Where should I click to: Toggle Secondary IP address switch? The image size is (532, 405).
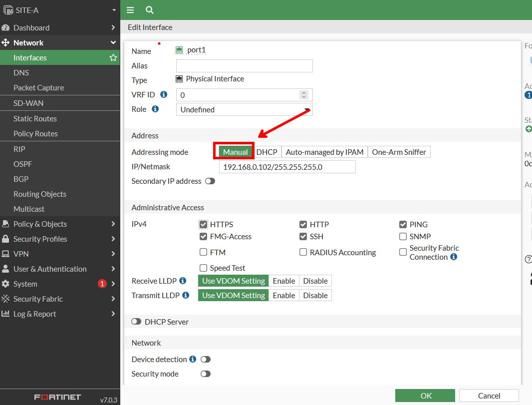point(210,181)
